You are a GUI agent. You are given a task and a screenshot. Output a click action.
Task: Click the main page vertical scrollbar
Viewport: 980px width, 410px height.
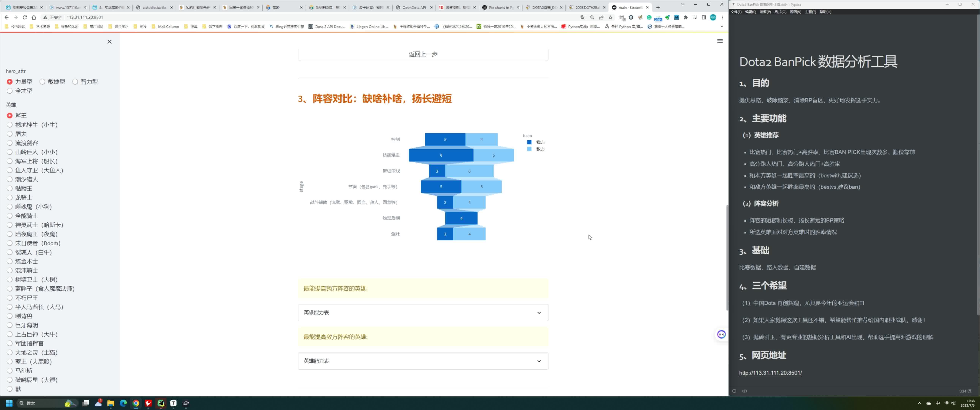[x=727, y=258]
